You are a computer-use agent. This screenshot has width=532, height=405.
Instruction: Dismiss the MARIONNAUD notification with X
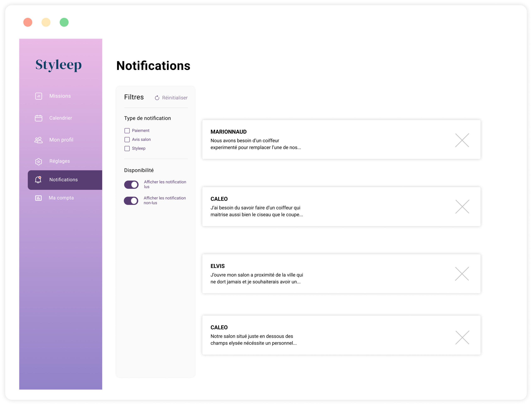point(462,140)
